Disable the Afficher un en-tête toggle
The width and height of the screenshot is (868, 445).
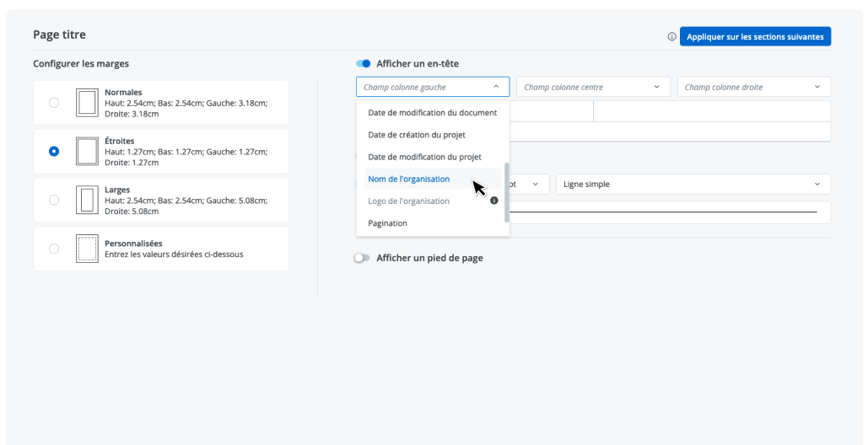click(x=364, y=64)
